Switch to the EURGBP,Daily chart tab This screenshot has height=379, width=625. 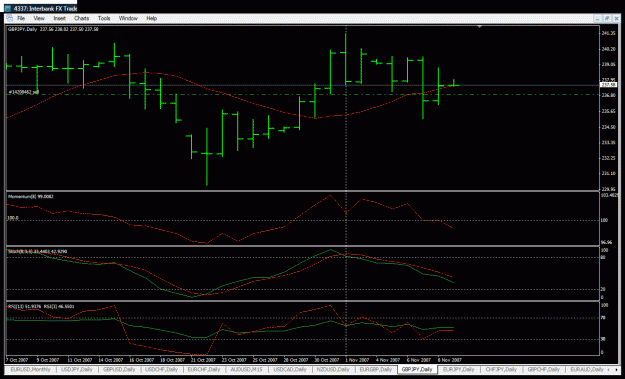pyautogui.click(x=376, y=369)
